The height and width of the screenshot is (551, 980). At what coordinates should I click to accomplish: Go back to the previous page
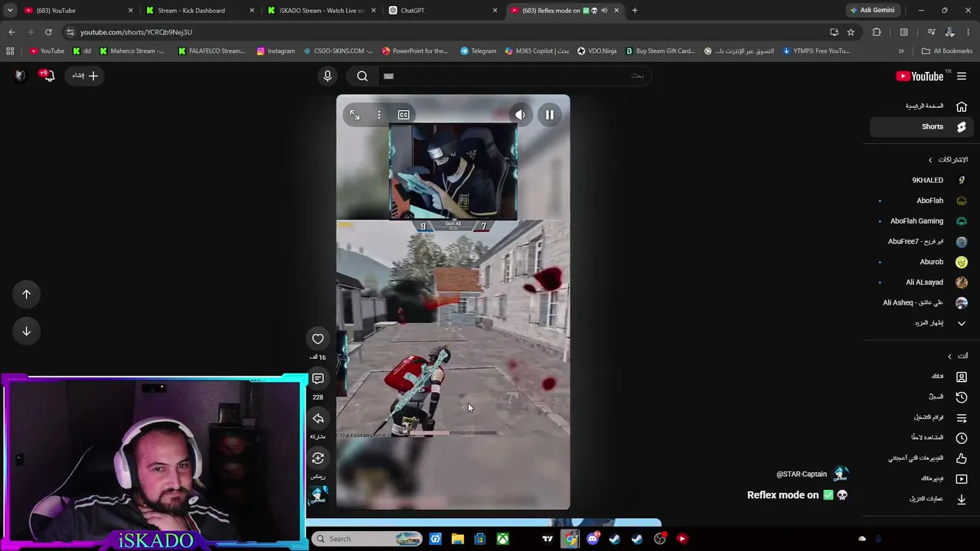11,32
